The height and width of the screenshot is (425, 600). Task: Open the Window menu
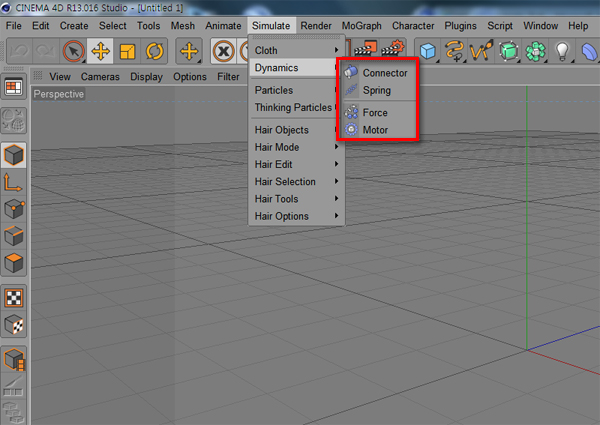(x=540, y=26)
